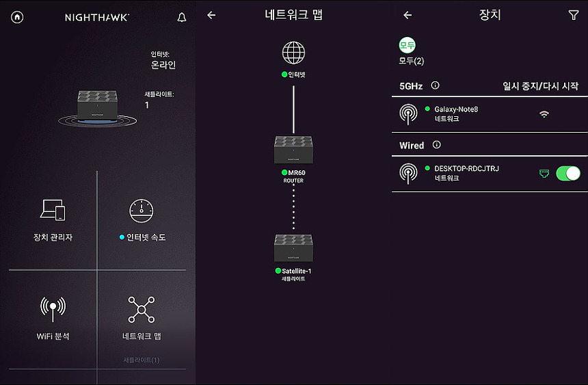This screenshot has height=385, width=588.
Task: Tap Galaxy-Note8 device antenna icon
Action: (408, 114)
